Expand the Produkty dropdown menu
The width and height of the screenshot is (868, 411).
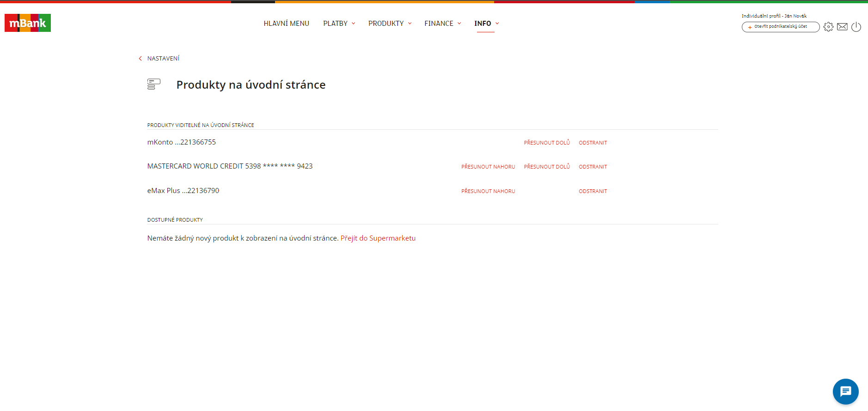pyautogui.click(x=390, y=24)
